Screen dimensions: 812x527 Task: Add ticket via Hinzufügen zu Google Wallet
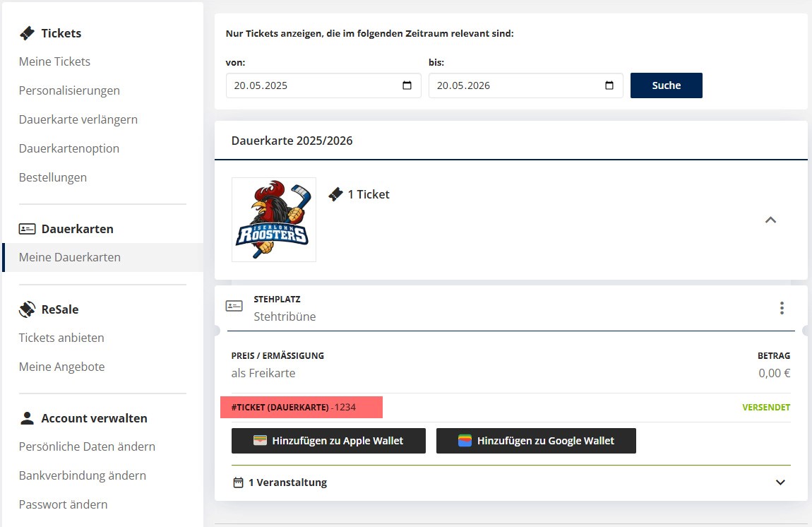(536, 441)
